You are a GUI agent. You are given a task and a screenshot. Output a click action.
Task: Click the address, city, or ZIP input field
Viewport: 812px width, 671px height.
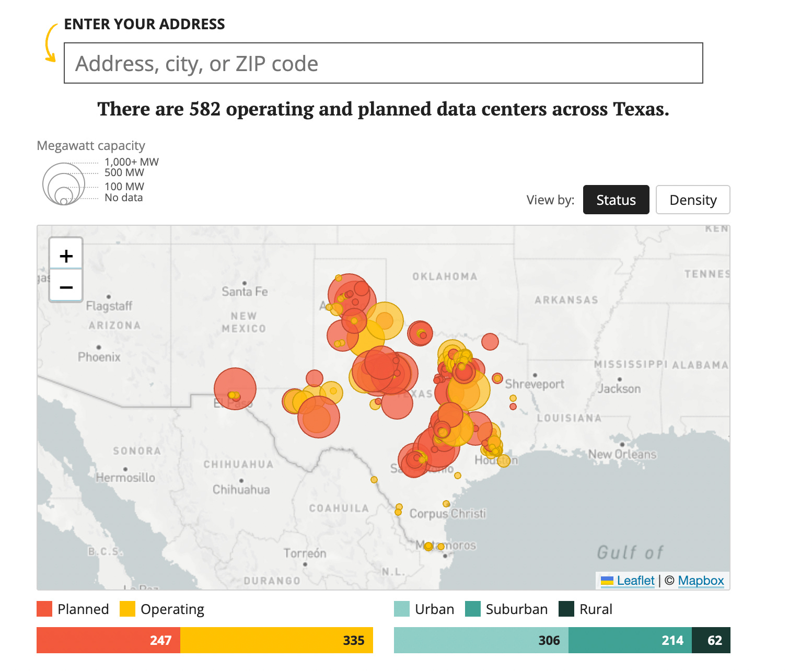click(x=384, y=63)
